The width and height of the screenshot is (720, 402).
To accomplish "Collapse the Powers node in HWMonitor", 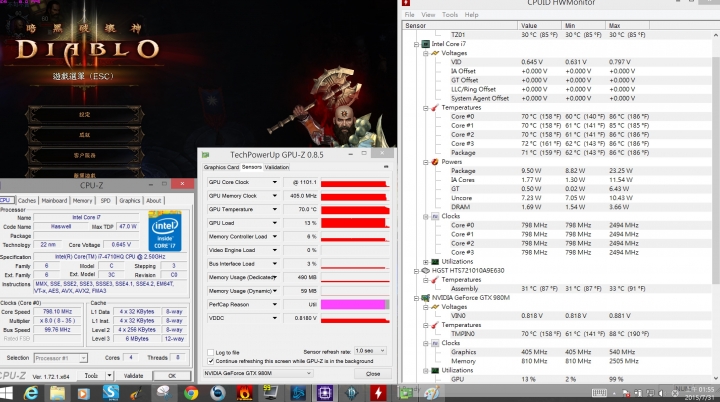I will pyautogui.click(x=426, y=162).
